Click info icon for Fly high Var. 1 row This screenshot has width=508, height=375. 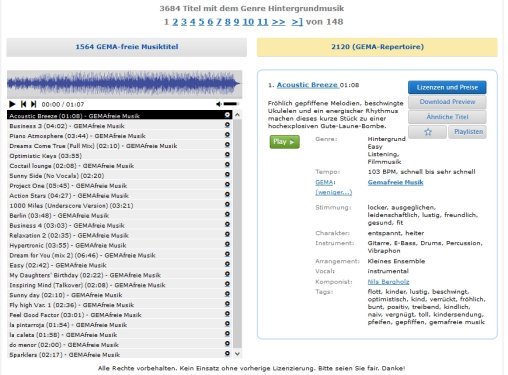[x=227, y=304]
